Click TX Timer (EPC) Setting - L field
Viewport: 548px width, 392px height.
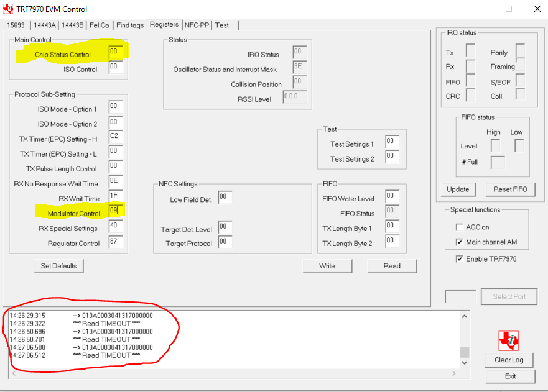pos(115,151)
